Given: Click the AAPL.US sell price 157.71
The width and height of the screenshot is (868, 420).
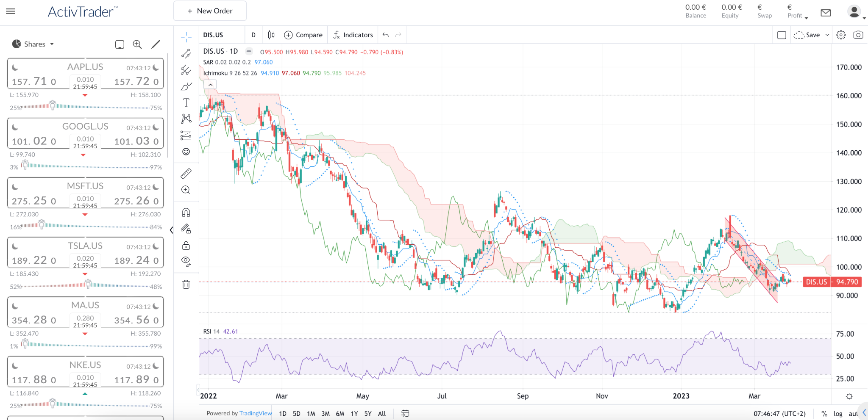Looking at the screenshot, I should (x=34, y=81).
